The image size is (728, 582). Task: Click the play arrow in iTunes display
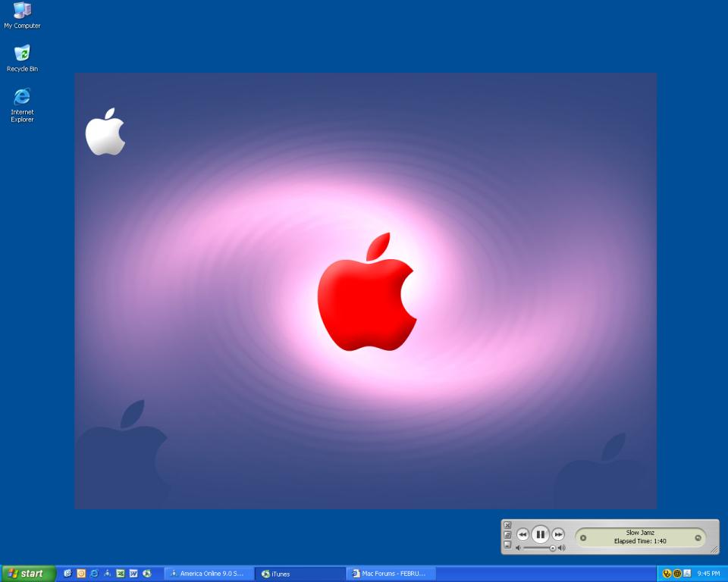(583, 538)
